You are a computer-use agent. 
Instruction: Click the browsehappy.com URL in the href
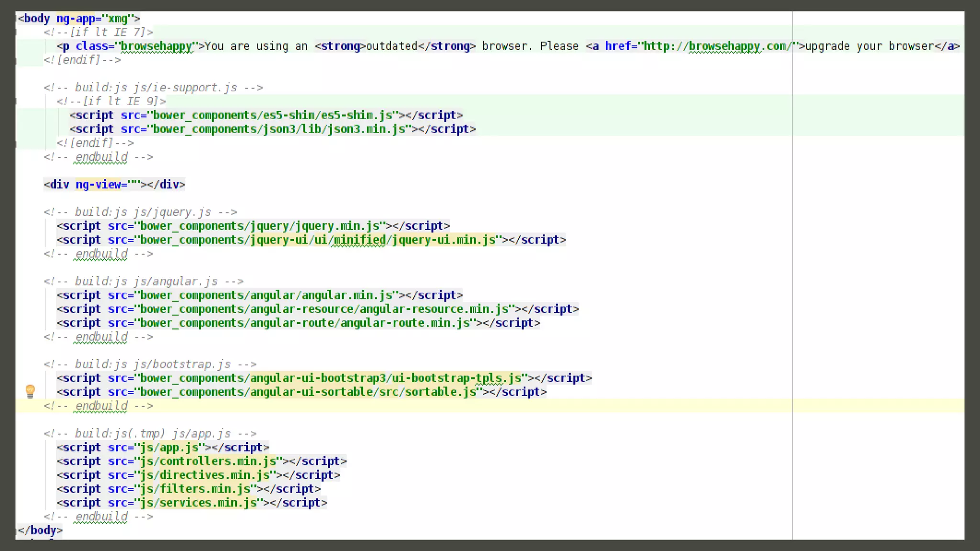tap(718, 46)
